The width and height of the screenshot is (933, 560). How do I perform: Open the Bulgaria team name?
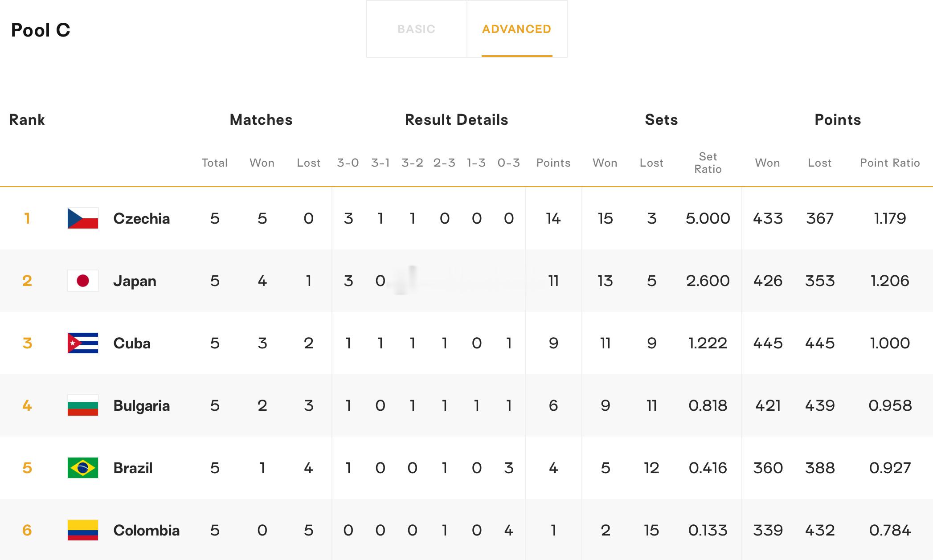tap(142, 406)
